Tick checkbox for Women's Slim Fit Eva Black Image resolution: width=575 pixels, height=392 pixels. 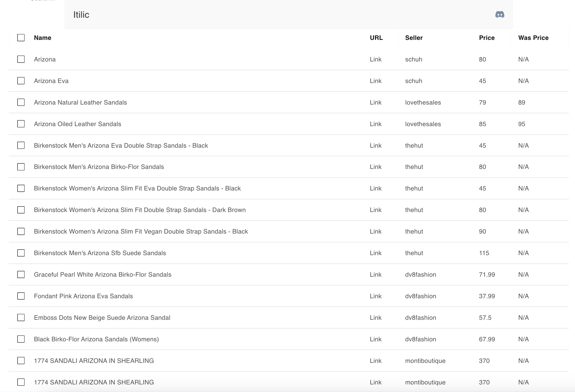pyautogui.click(x=21, y=188)
